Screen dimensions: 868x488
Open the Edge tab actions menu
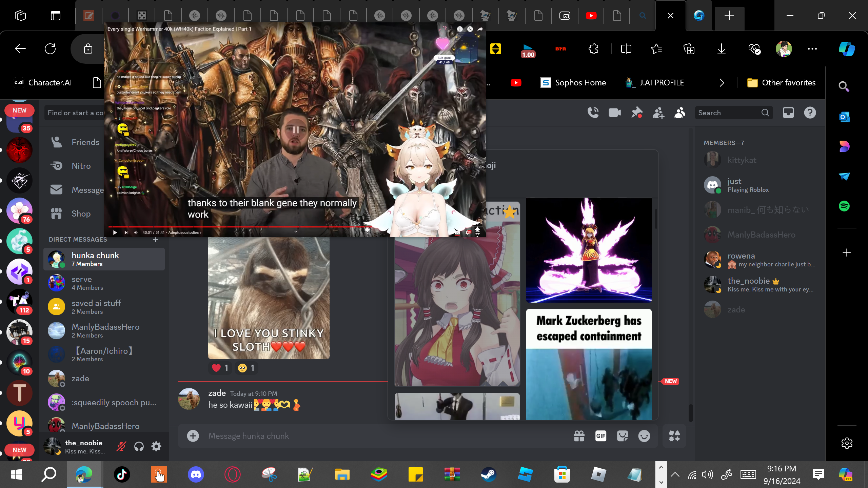click(x=56, y=16)
